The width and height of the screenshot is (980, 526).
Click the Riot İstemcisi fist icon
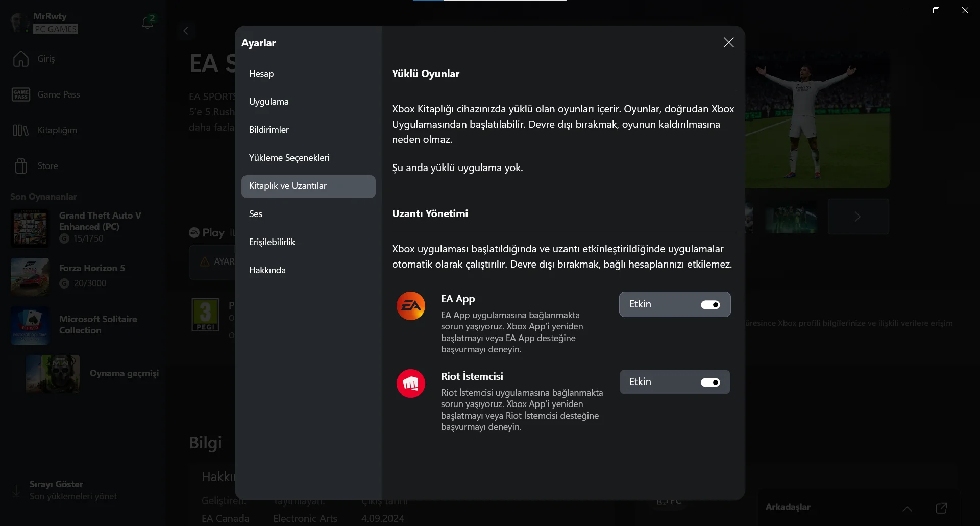click(411, 384)
